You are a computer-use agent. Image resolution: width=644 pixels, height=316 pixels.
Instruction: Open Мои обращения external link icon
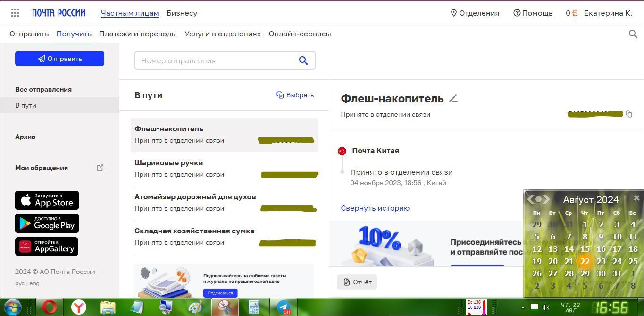[100, 168]
